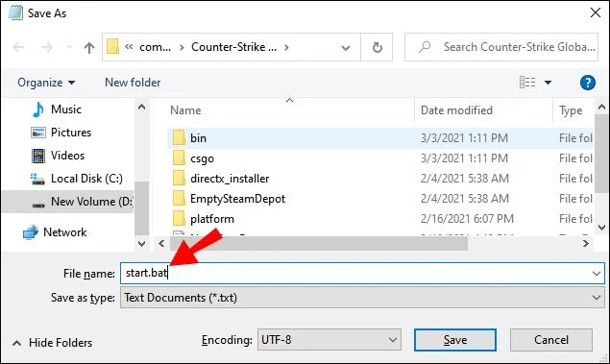Click the Save button
The width and height of the screenshot is (610, 364).
(x=455, y=340)
